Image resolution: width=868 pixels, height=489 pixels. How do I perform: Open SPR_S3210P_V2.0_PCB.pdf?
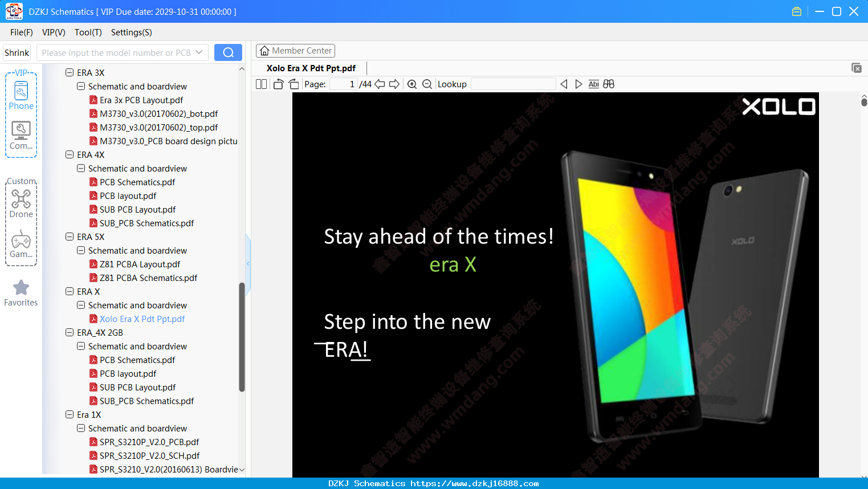(x=149, y=442)
